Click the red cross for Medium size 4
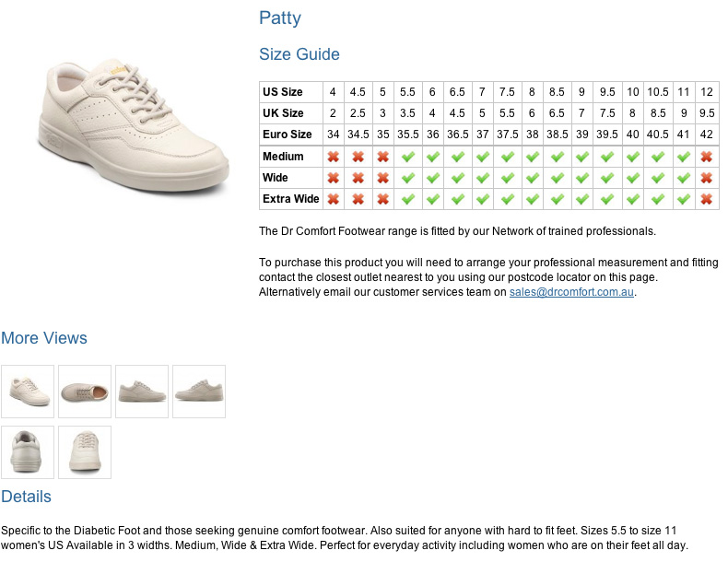 [333, 157]
